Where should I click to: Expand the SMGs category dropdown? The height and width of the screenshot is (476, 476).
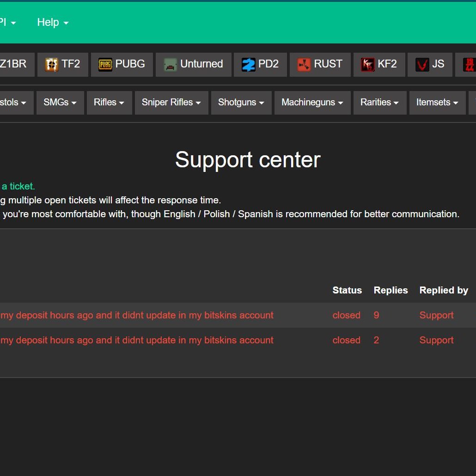(60, 103)
